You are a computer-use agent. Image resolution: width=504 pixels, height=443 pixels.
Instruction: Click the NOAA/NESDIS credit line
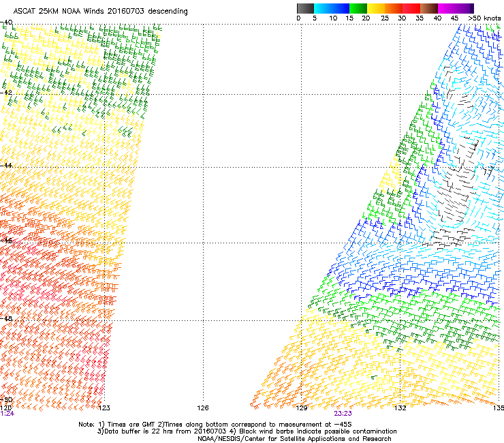294,439
